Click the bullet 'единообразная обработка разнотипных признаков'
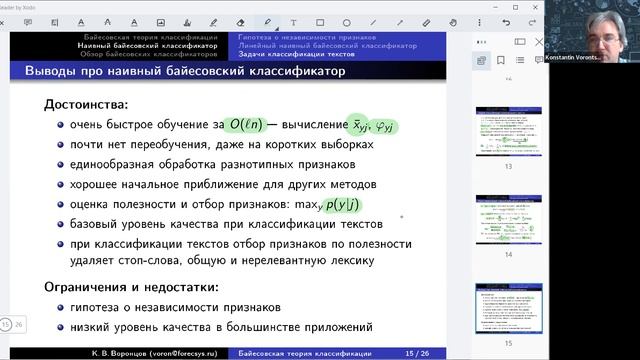 pos(212,164)
